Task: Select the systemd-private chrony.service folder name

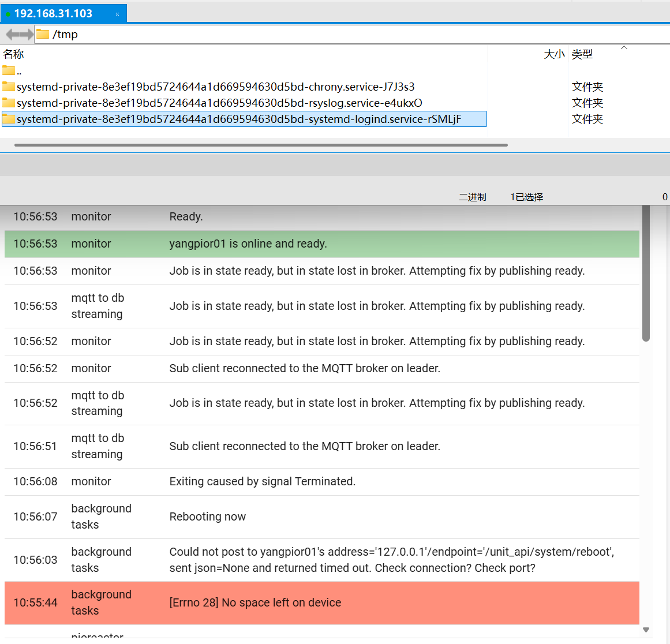Action: click(215, 87)
